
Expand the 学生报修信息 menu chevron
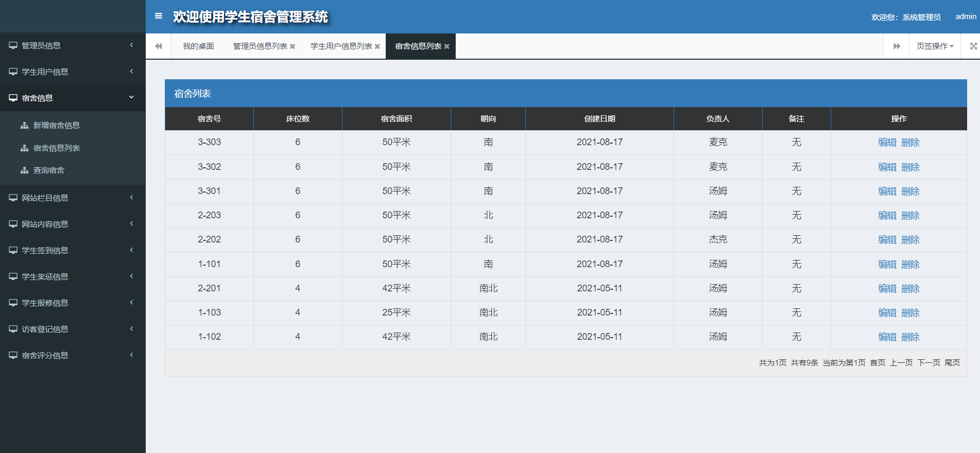(131, 302)
